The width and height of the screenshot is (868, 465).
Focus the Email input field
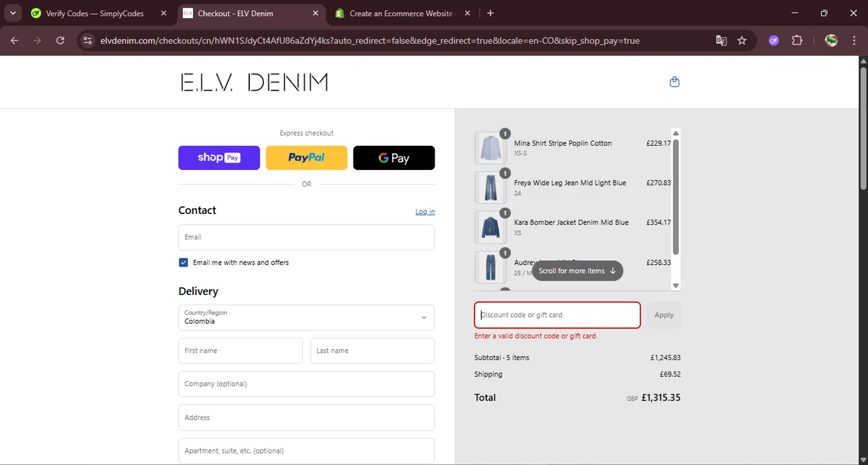pyautogui.click(x=306, y=237)
